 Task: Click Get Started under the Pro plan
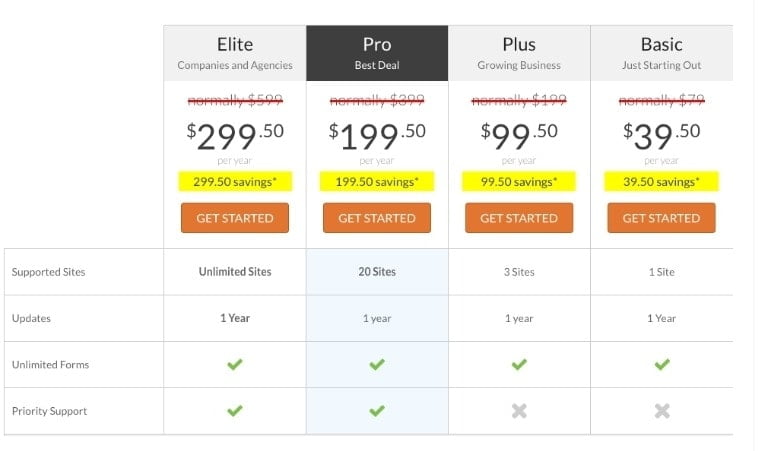tap(377, 218)
